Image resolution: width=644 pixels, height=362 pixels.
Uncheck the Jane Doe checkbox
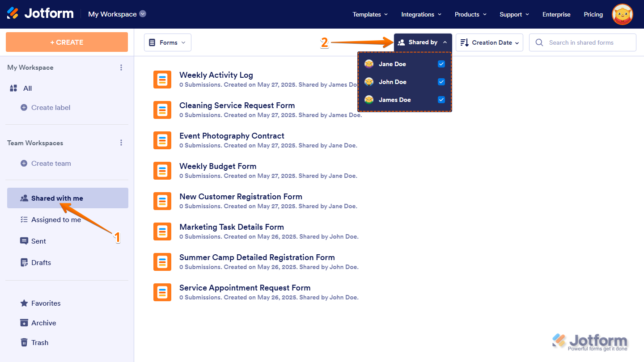(441, 64)
